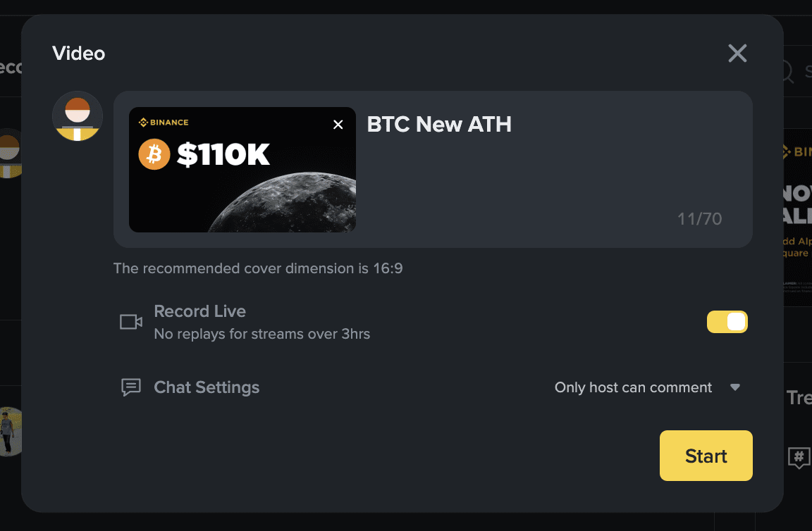Screen dimensions: 812x531
Task: Click the hashtag trending icon behind dialog
Action: point(799,458)
